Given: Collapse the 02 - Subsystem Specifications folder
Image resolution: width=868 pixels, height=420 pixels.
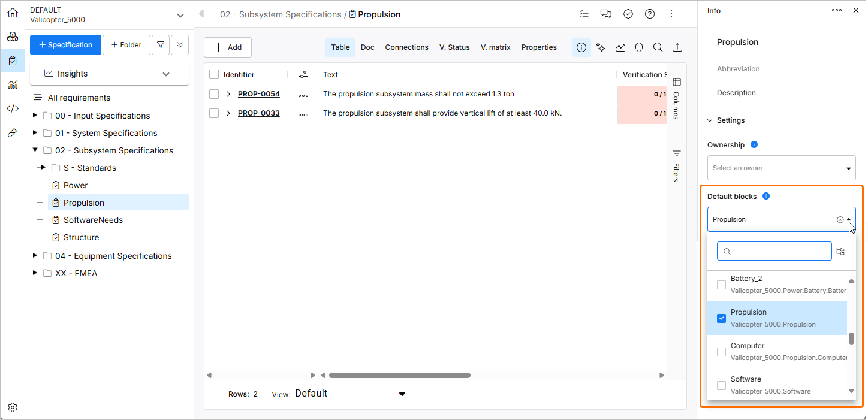Looking at the screenshot, I should [x=35, y=150].
